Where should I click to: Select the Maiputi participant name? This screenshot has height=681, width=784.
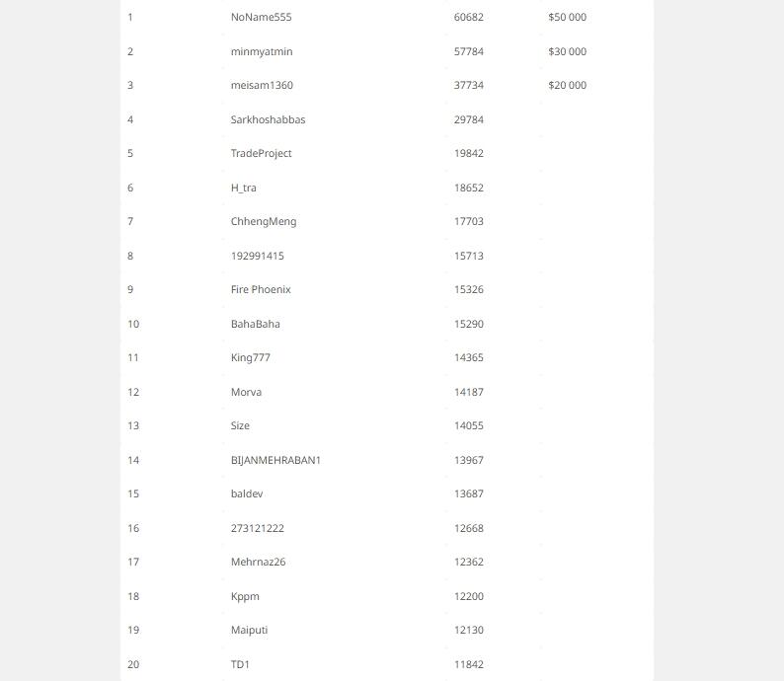pyautogui.click(x=249, y=631)
